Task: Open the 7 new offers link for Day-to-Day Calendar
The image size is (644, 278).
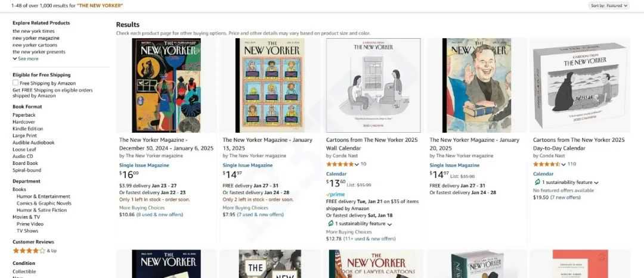Action: 565,197
